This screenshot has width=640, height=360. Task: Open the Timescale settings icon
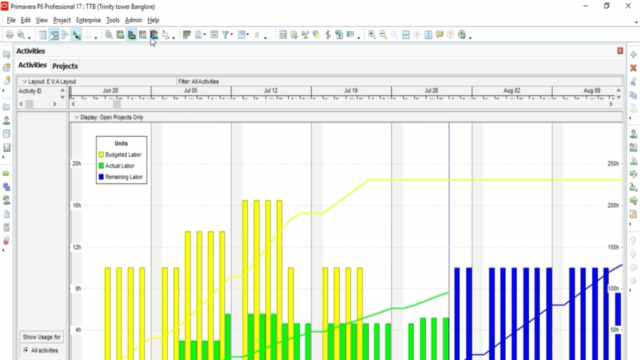pyautogui.click(x=214, y=35)
